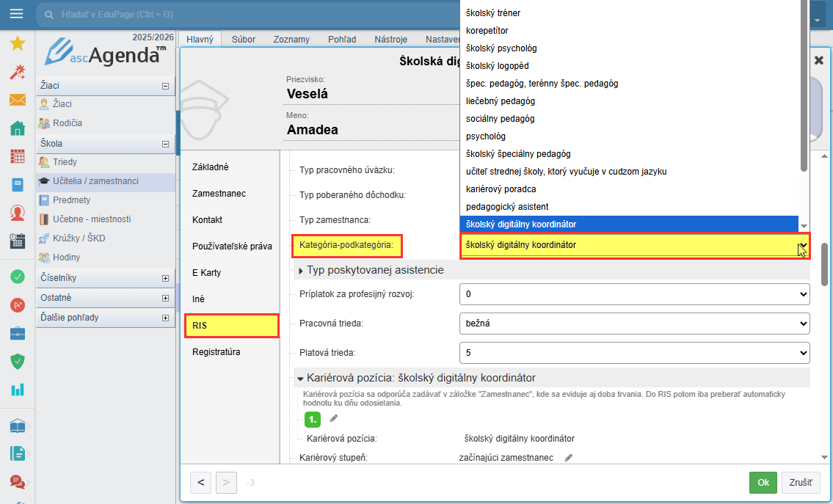
Task: Click the blue briefcase icon
Action: pyautogui.click(x=17, y=334)
